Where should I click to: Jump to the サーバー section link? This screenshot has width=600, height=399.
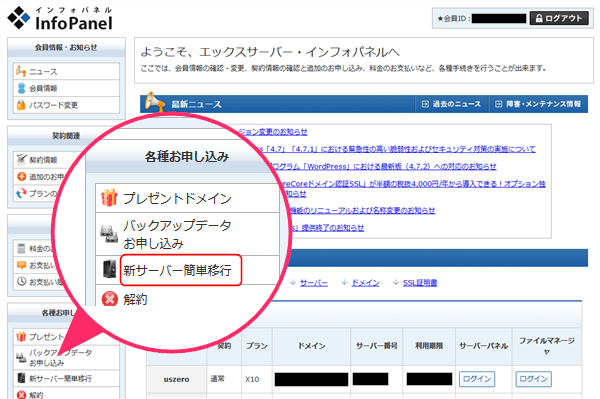(314, 283)
